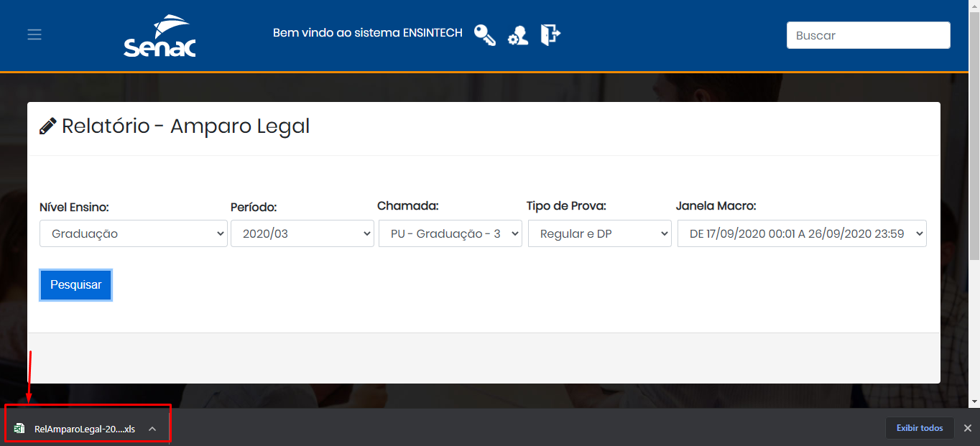Image resolution: width=980 pixels, height=446 pixels.
Task: Click the Senac logo
Action: 160,36
